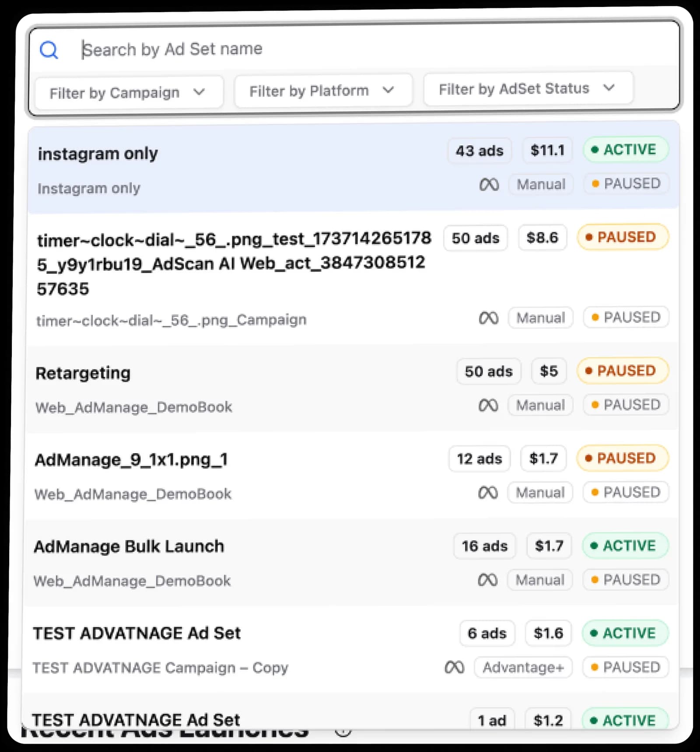Click Meta icon in instagram only row
This screenshot has height=752, width=700.
[x=489, y=184]
